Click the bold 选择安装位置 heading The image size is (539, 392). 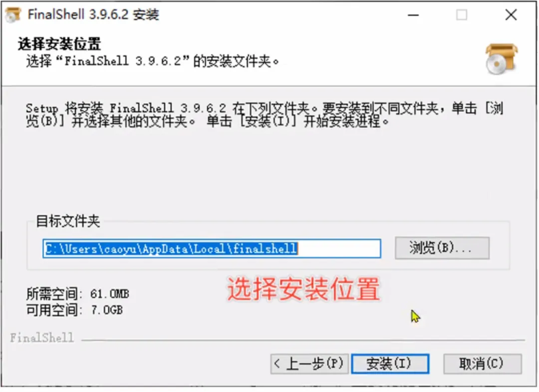coord(59,44)
